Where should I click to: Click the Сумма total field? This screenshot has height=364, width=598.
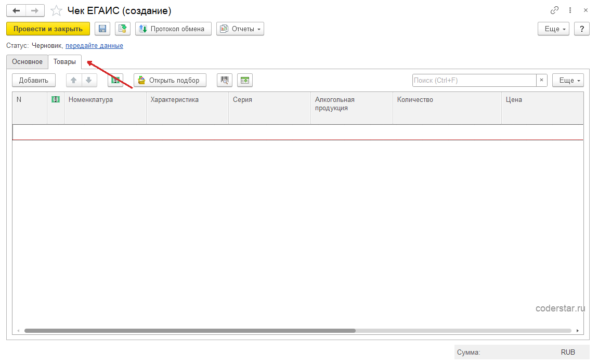tap(522, 352)
